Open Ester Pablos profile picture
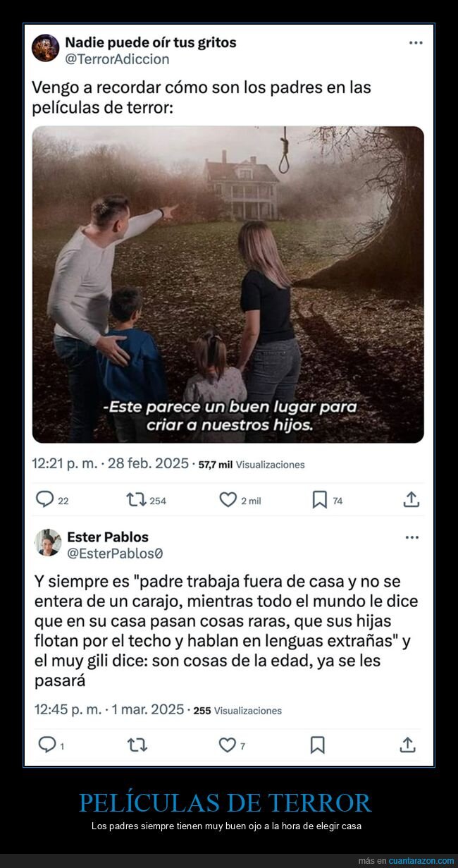 coord(48,543)
